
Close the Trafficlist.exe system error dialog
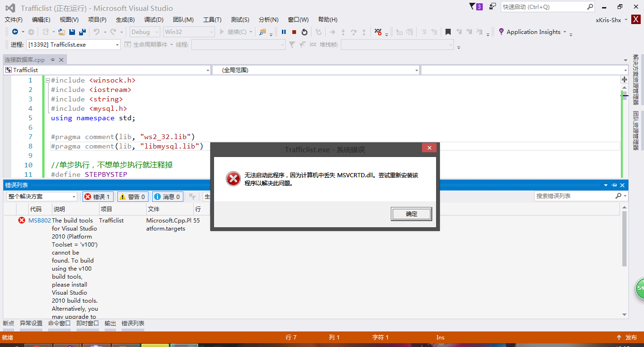tap(429, 148)
